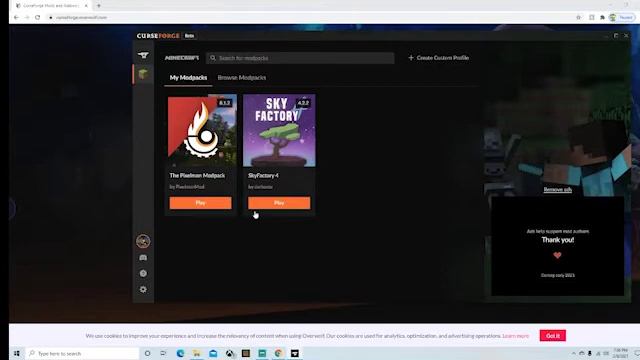Open the Windows Start menu

[17, 353]
